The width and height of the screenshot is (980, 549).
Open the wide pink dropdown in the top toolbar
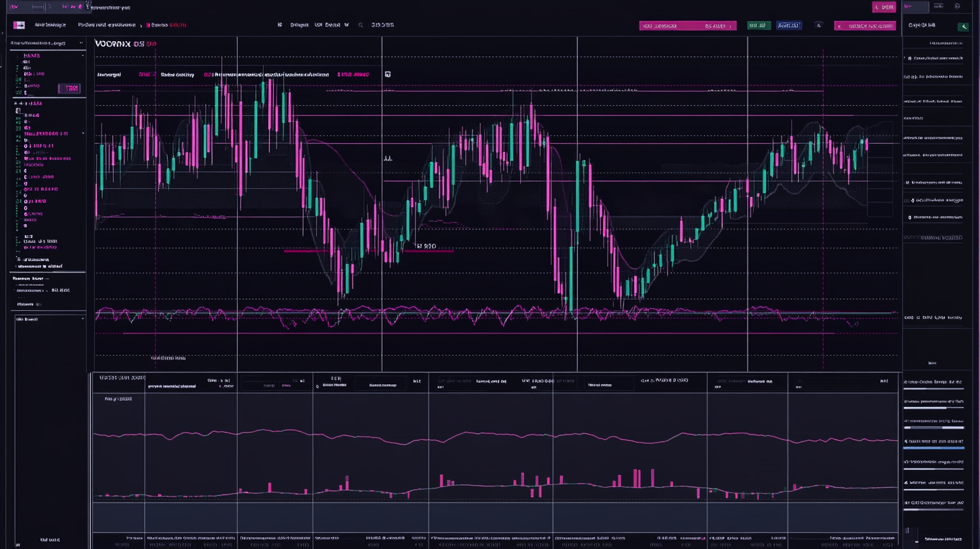pyautogui.click(x=687, y=26)
